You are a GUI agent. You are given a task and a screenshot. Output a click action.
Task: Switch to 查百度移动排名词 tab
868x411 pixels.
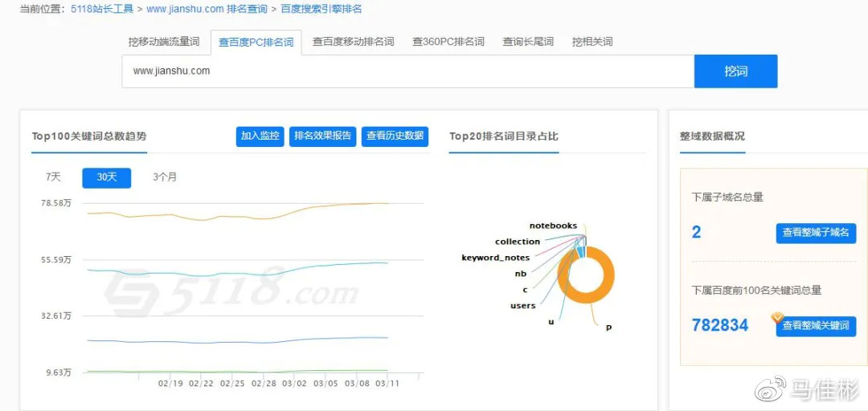click(353, 42)
